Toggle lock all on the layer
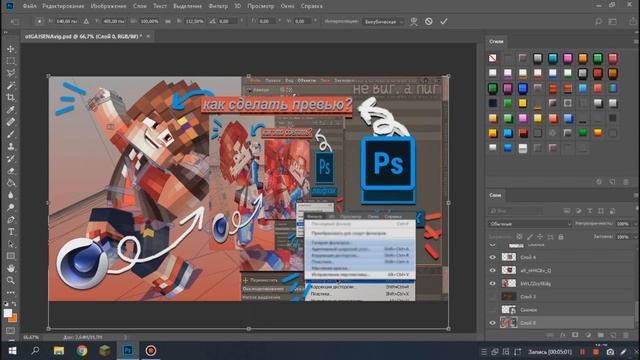The height and width of the screenshot is (360, 640). (561, 237)
